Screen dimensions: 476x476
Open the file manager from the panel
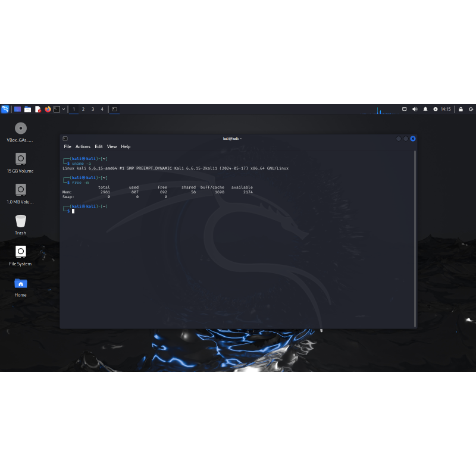[x=27, y=109]
